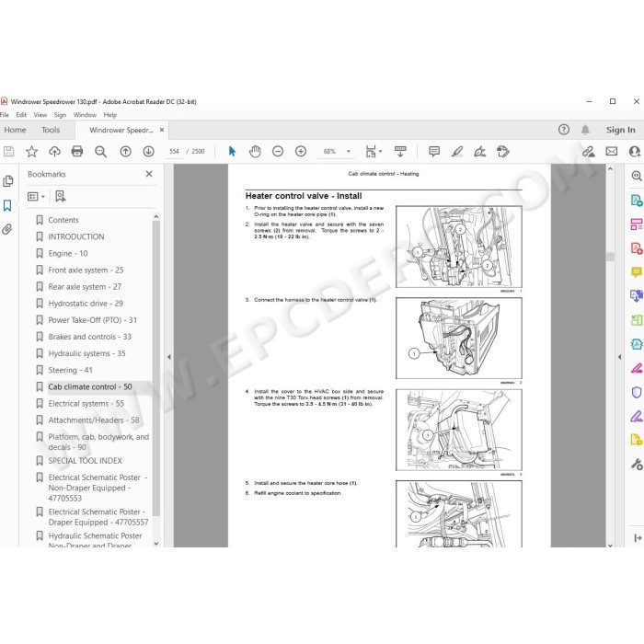Jump to Front axle system - 25 bookmark

[86, 270]
